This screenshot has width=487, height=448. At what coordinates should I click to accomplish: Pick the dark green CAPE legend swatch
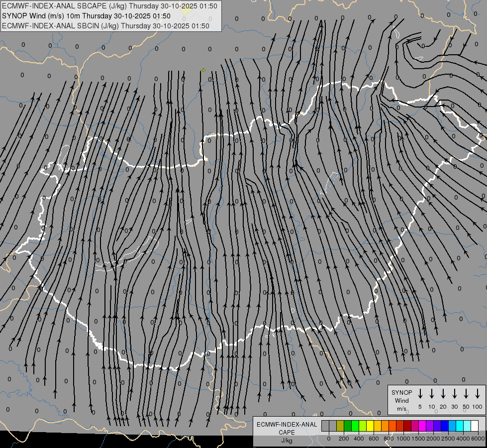coord(348,426)
